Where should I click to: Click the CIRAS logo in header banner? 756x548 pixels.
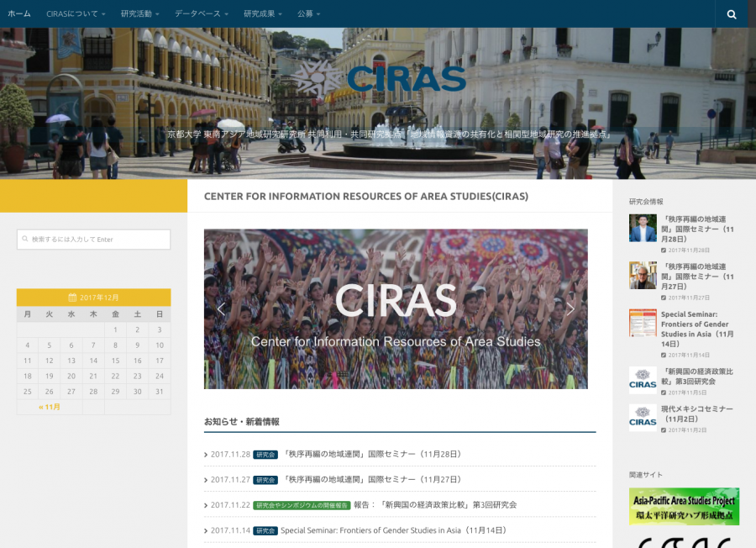click(393, 78)
